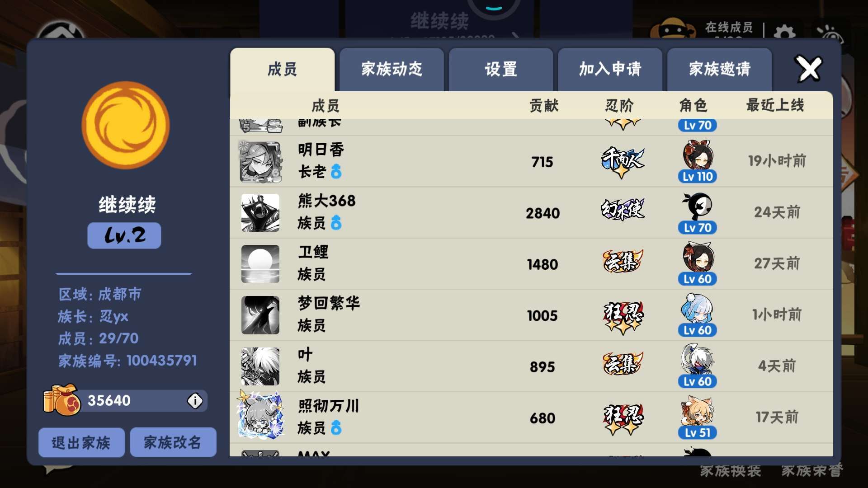Tap 叶's white-haired avatar thumbnail

pos(260,366)
